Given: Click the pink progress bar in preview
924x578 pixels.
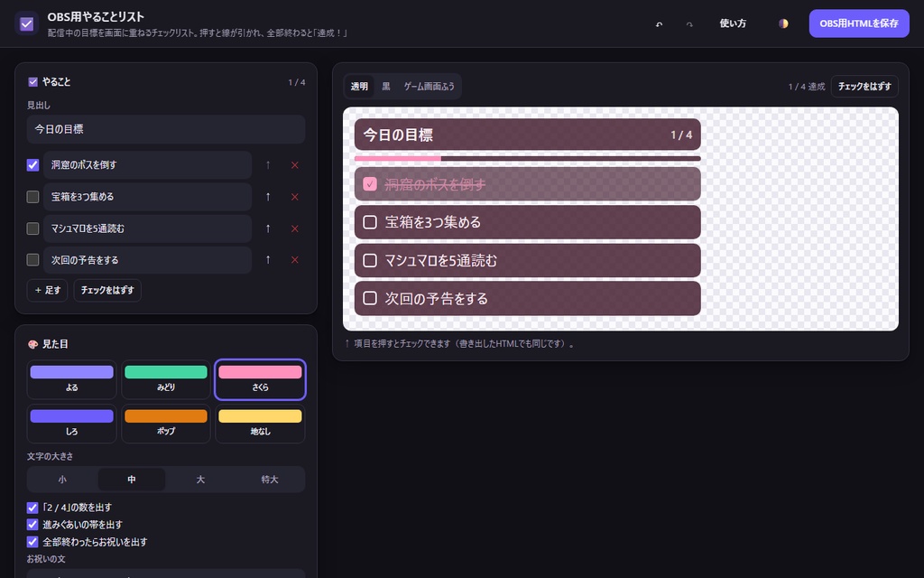Looking at the screenshot, I should tap(398, 159).
